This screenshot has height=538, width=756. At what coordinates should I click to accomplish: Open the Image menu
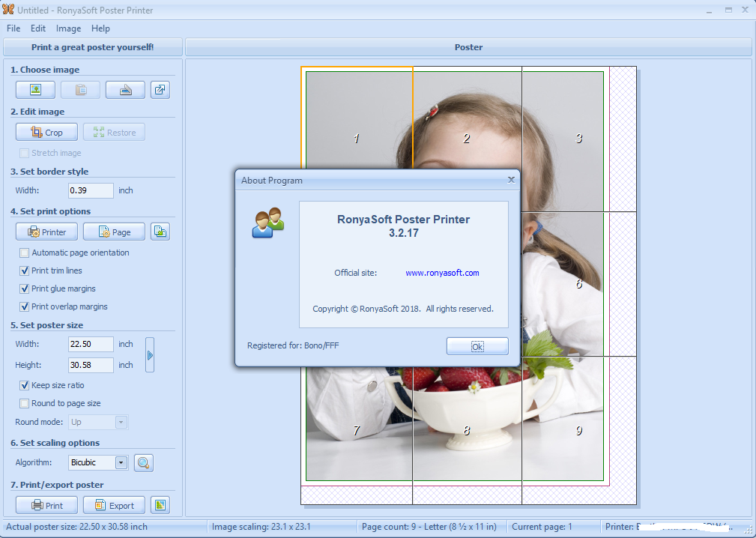tap(68, 28)
